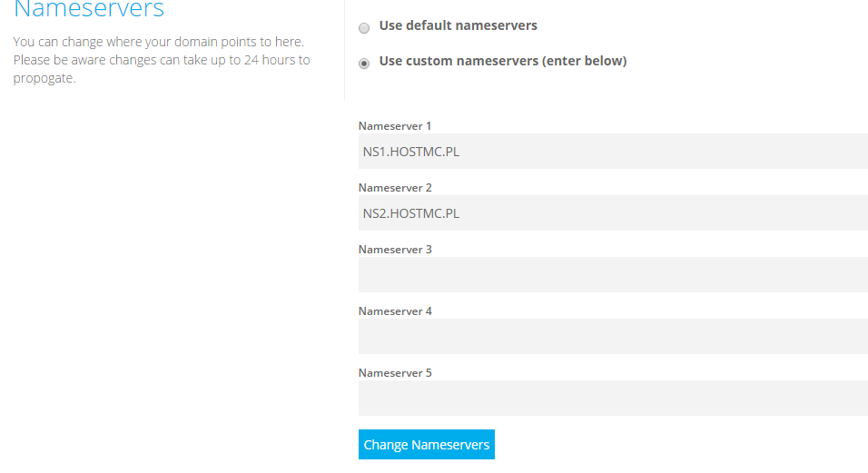Click the 'Nameserver 2' field label

[395, 188]
